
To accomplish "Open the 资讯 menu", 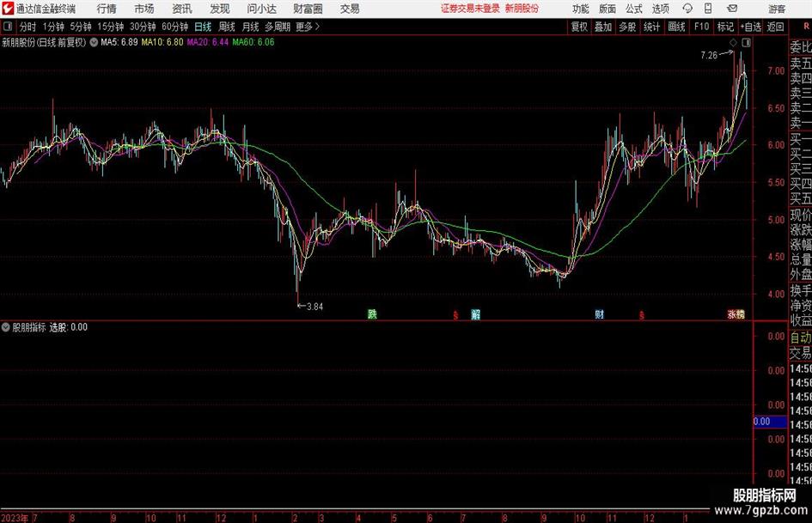I will 182,9.
